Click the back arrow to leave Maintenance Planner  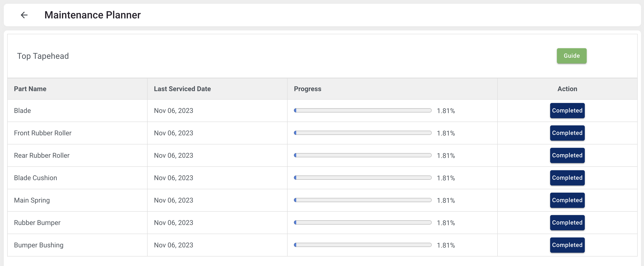pyautogui.click(x=24, y=15)
